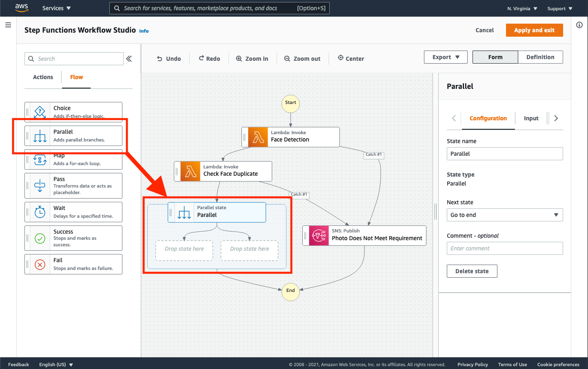Center the workflow canvas

[x=351, y=58]
